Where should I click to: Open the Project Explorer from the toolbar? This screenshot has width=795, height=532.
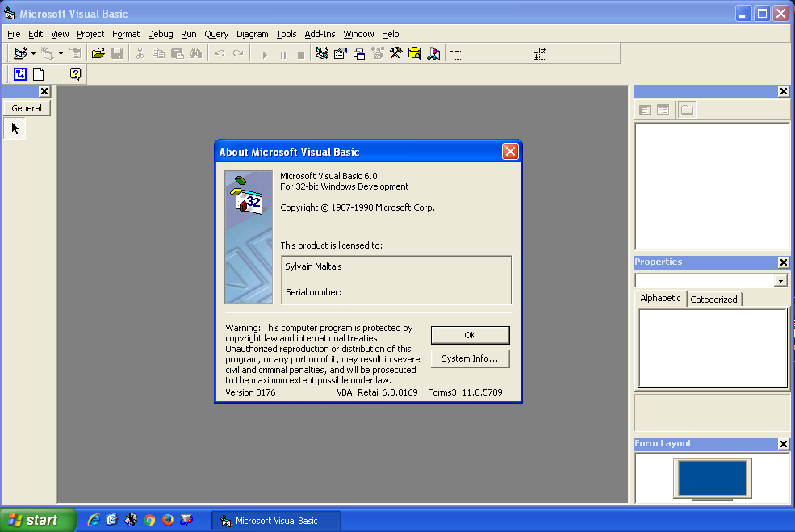pos(322,54)
